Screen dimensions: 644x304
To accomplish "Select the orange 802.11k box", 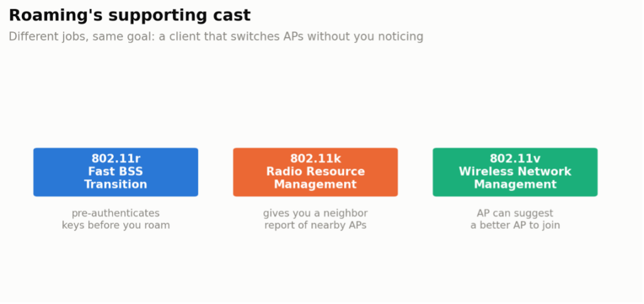I will click(316, 172).
